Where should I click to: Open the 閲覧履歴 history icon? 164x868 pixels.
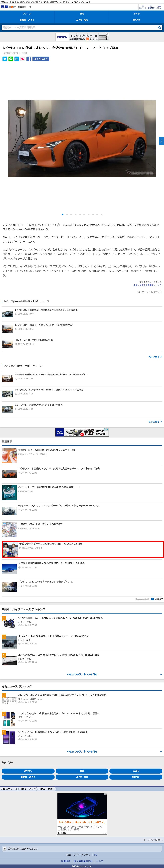151,7
